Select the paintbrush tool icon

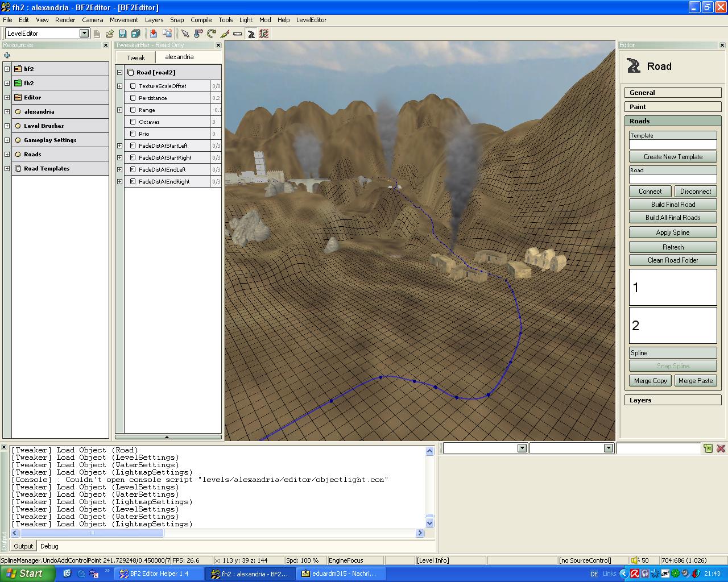[225, 34]
